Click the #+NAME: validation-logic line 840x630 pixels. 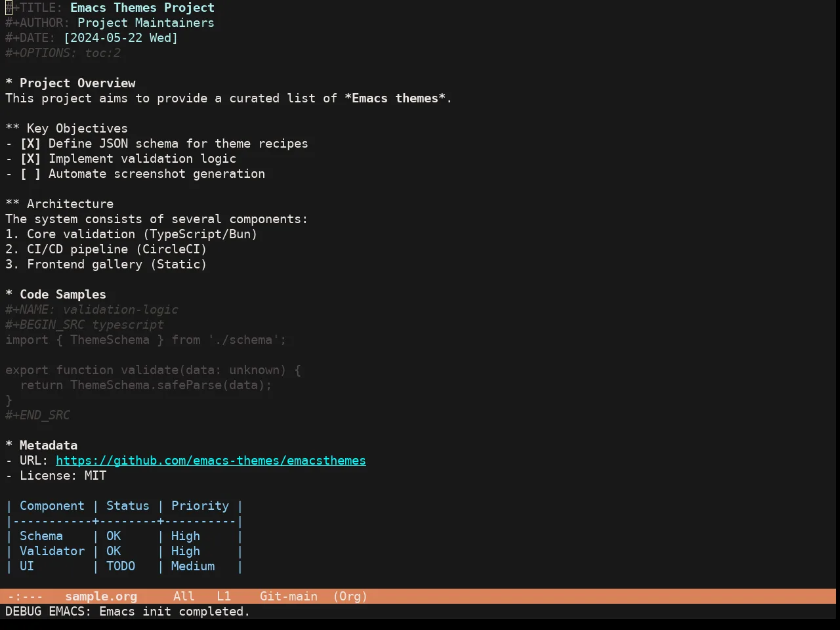[92, 310]
